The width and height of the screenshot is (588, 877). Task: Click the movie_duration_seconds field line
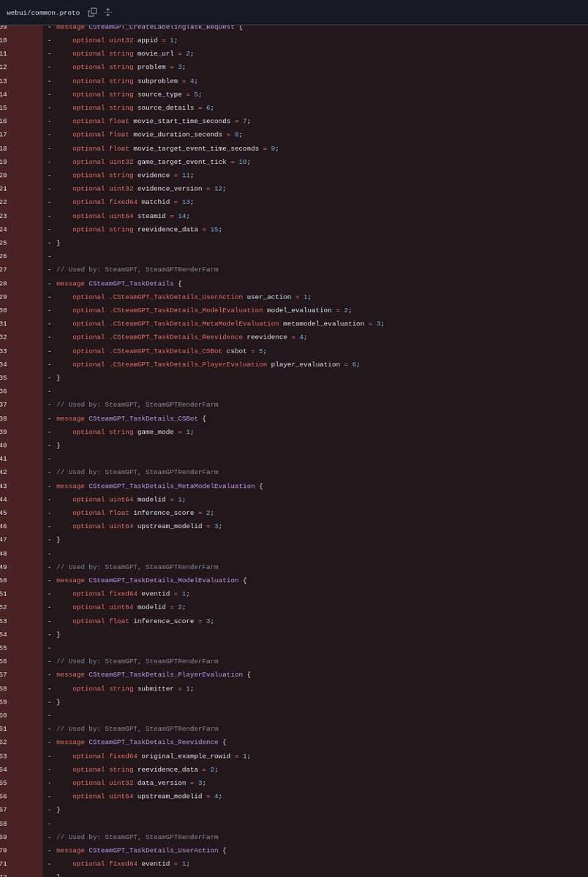(157, 135)
